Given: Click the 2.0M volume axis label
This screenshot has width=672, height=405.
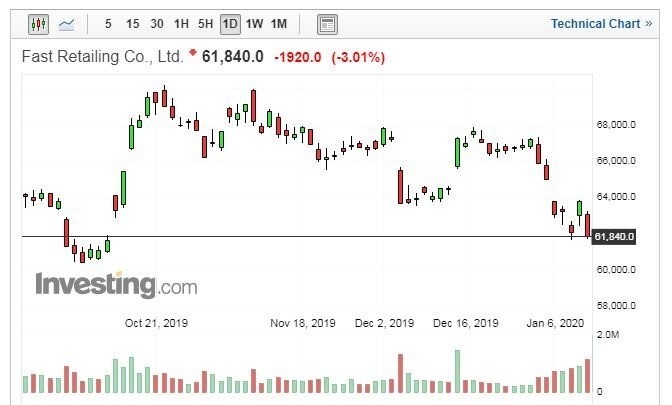Looking at the screenshot, I should pyautogui.click(x=608, y=335).
